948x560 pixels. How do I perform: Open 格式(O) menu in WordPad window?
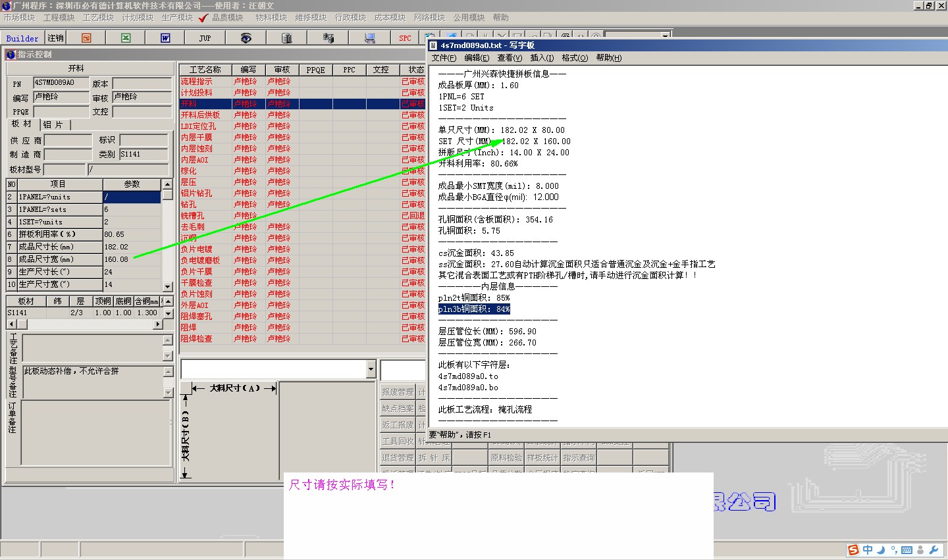575,58
